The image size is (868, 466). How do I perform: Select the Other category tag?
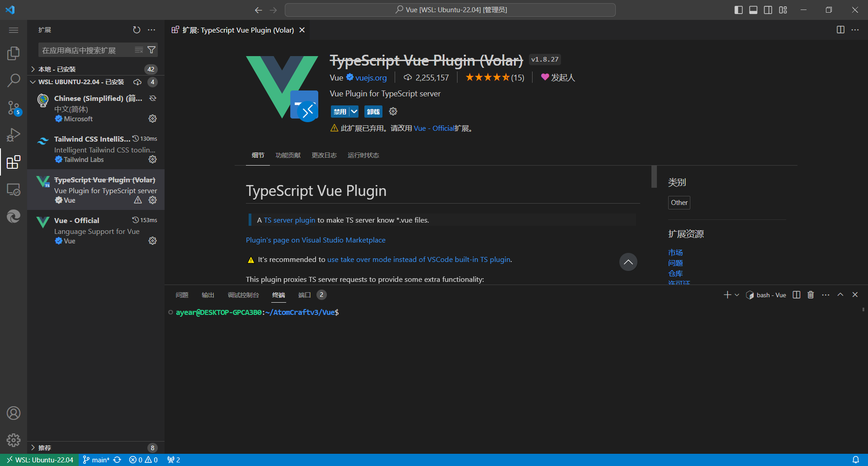coord(679,202)
